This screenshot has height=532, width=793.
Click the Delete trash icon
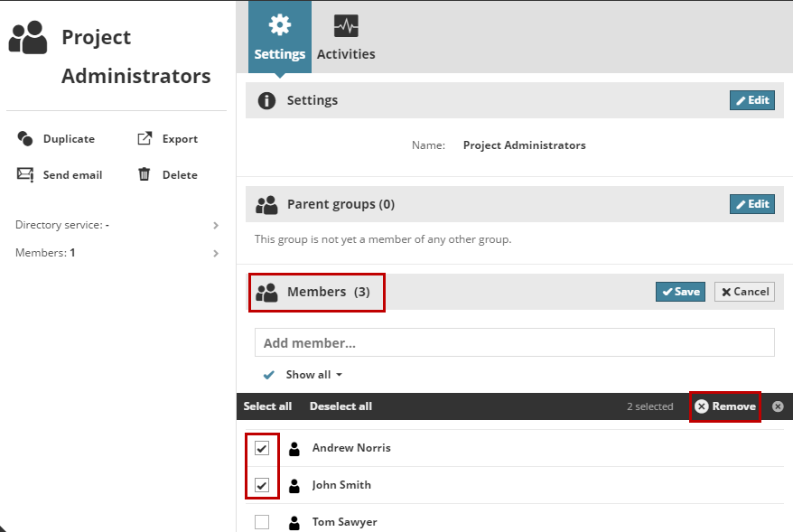[144, 174]
